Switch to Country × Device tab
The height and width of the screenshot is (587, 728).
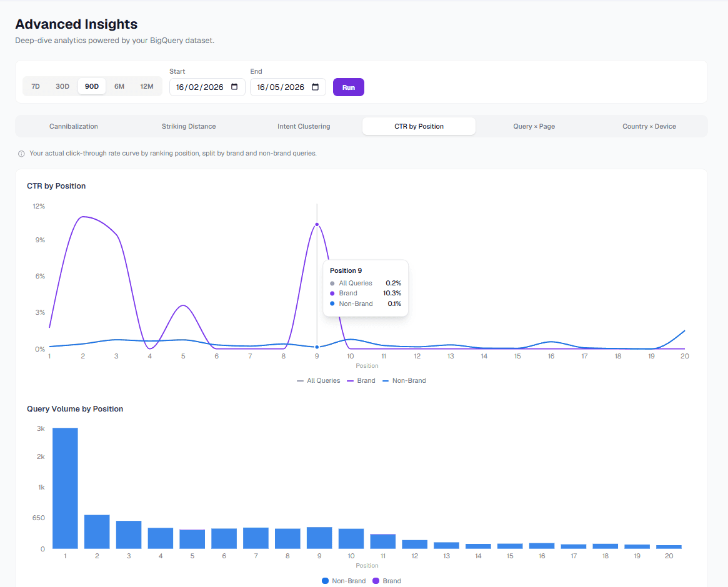click(649, 126)
